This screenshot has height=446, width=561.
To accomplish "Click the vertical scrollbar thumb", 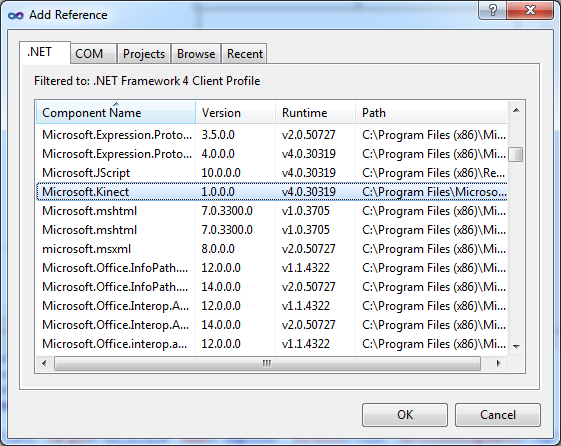I will tap(516, 154).
